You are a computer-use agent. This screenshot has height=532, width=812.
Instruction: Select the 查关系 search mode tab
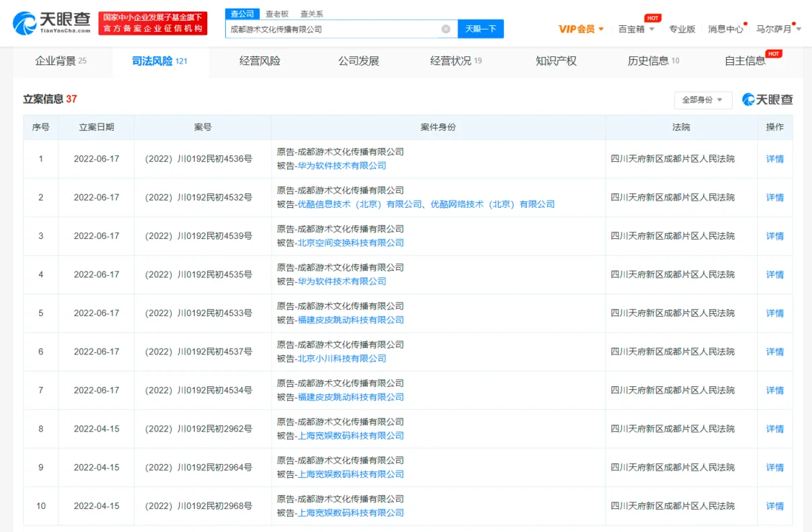(x=312, y=14)
